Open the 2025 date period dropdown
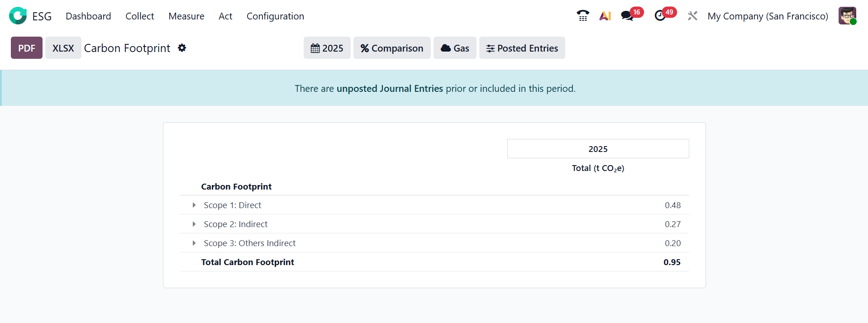The height and width of the screenshot is (323, 868). (327, 48)
